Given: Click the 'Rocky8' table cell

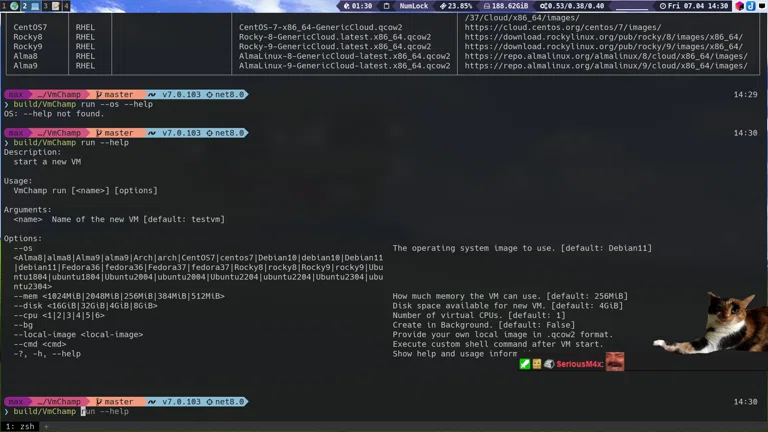Looking at the screenshot, I should (28, 37).
